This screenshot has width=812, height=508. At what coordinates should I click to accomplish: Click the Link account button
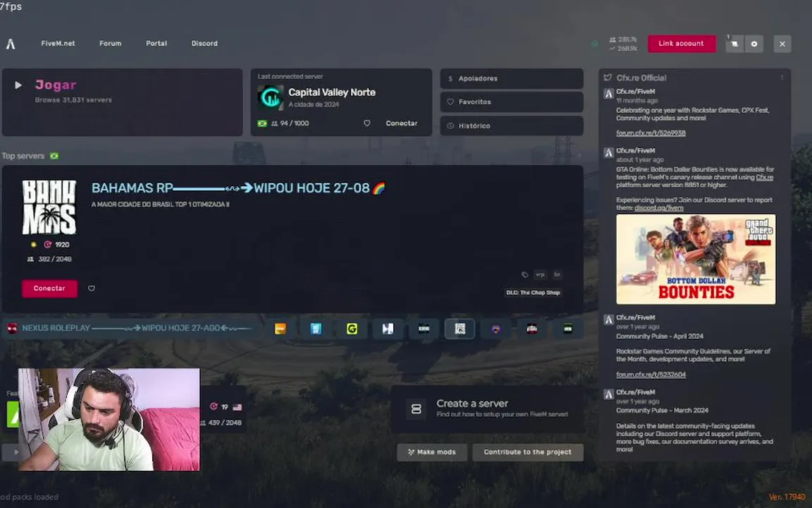[x=682, y=44]
